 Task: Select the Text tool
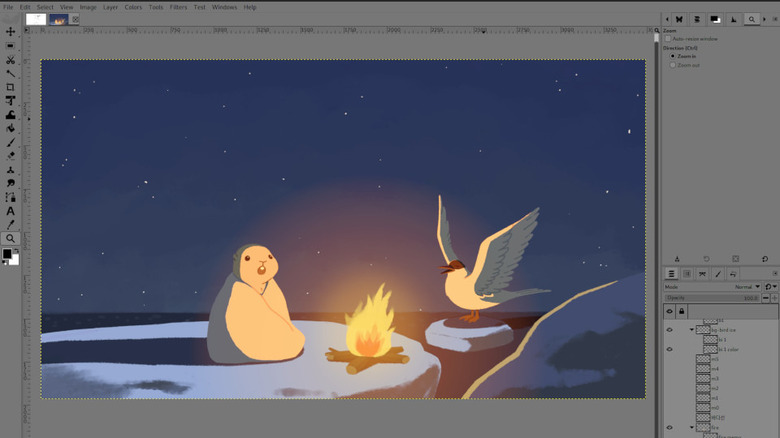coord(10,211)
